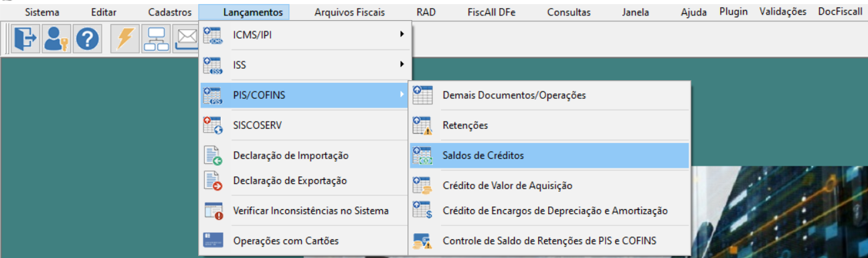The height and width of the screenshot is (258, 868).
Task: Open the Editar menu
Action: [103, 12]
